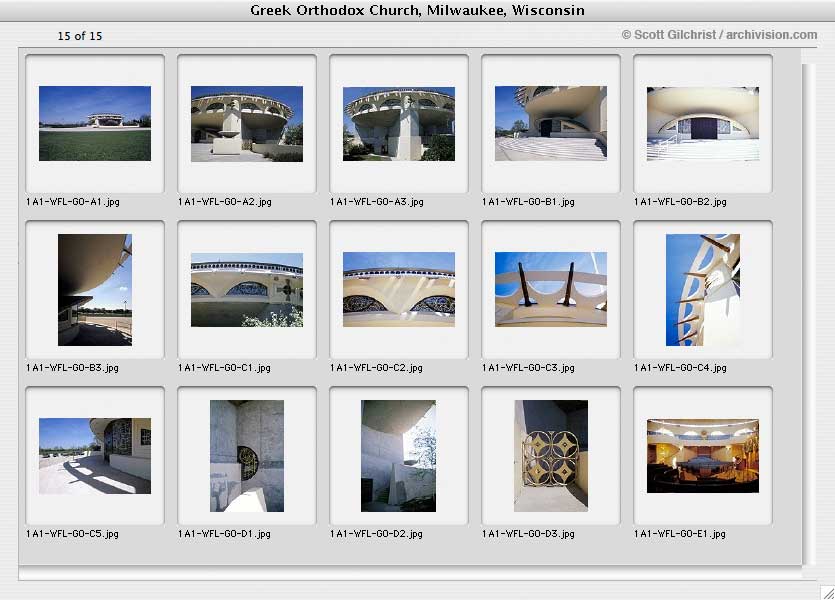Click the filename label 1A1-WFL-GO-B1.jpg
Viewport: 835px width, 600px height.
pos(528,202)
